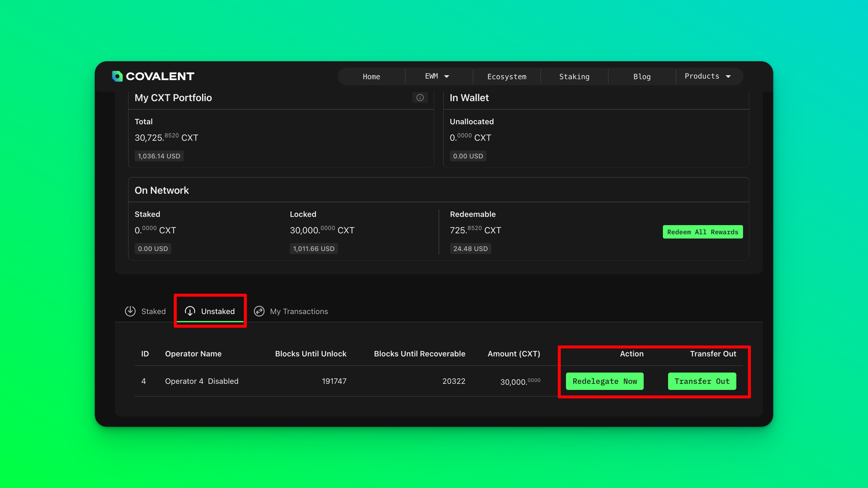Click the Unstaked tab arrow icon
The width and height of the screenshot is (868, 488).
pos(190,311)
